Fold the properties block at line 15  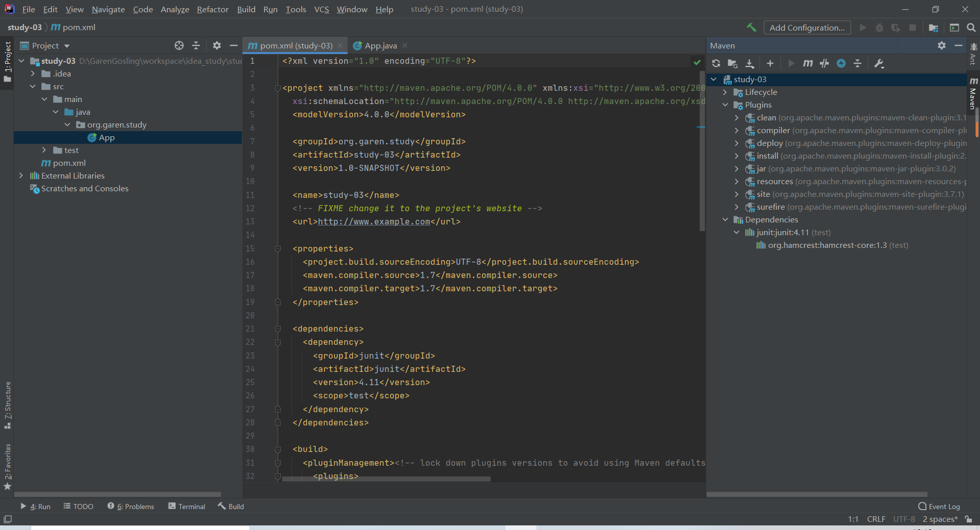coord(278,249)
